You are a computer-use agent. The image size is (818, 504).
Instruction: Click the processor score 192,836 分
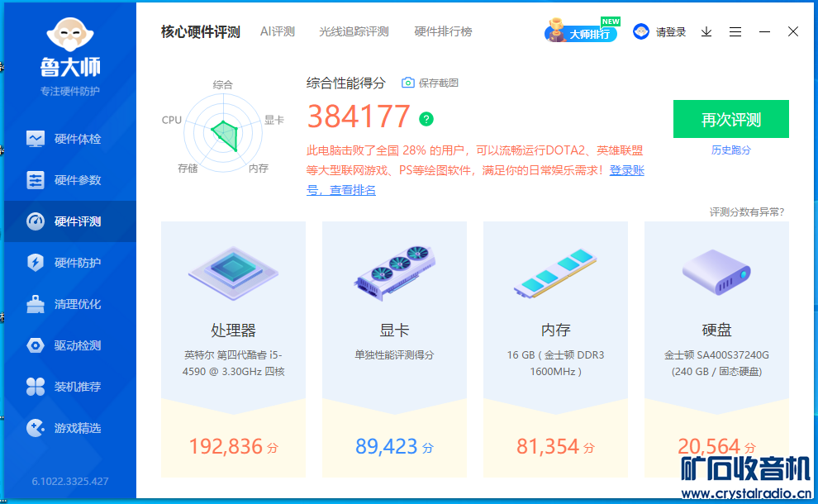pos(233,447)
